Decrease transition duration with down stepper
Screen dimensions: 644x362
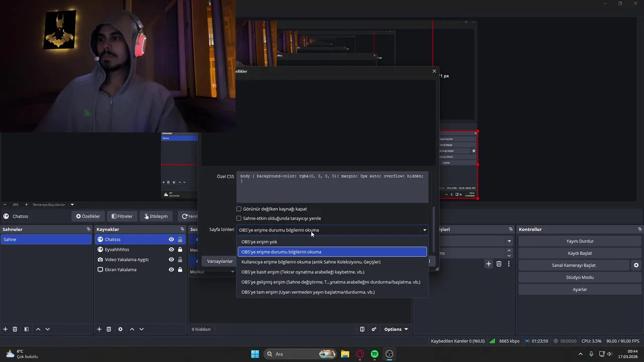tap(509, 255)
